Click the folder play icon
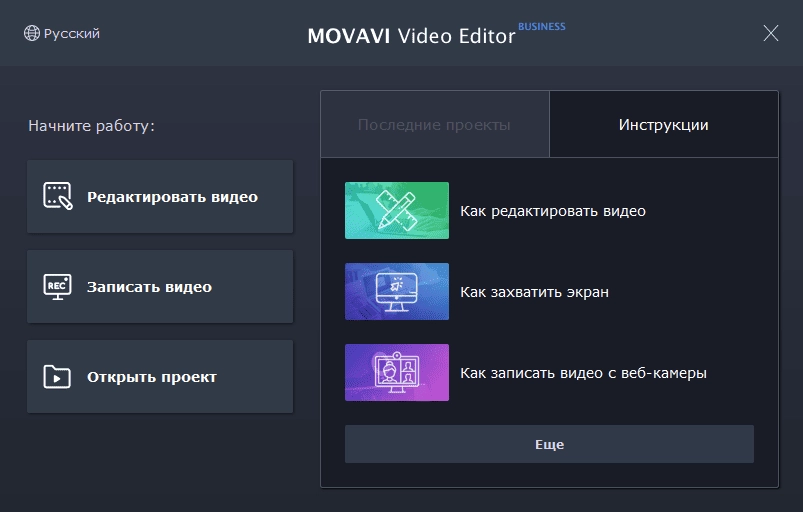The height and width of the screenshot is (512, 803). pyautogui.click(x=57, y=377)
